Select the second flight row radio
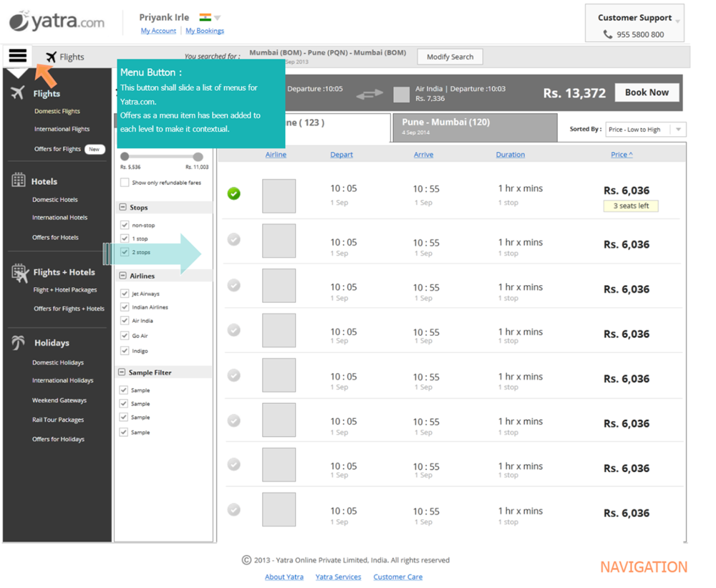 pyautogui.click(x=234, y=239)
